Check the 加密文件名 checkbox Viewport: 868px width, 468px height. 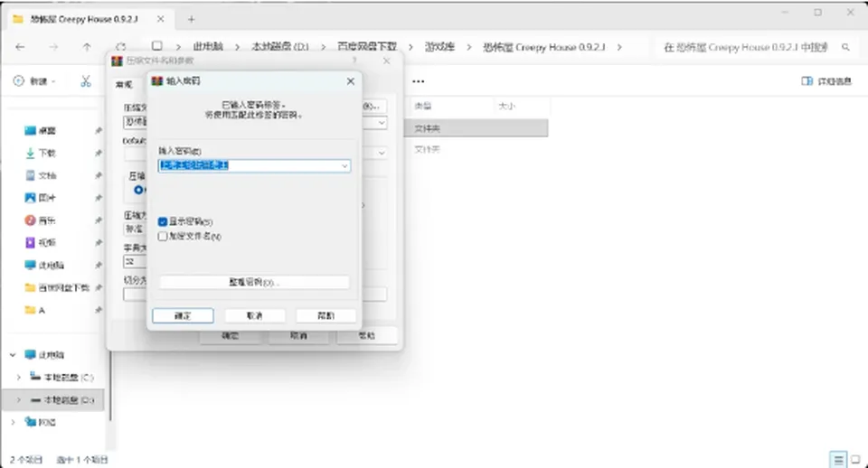click(163, 236)
